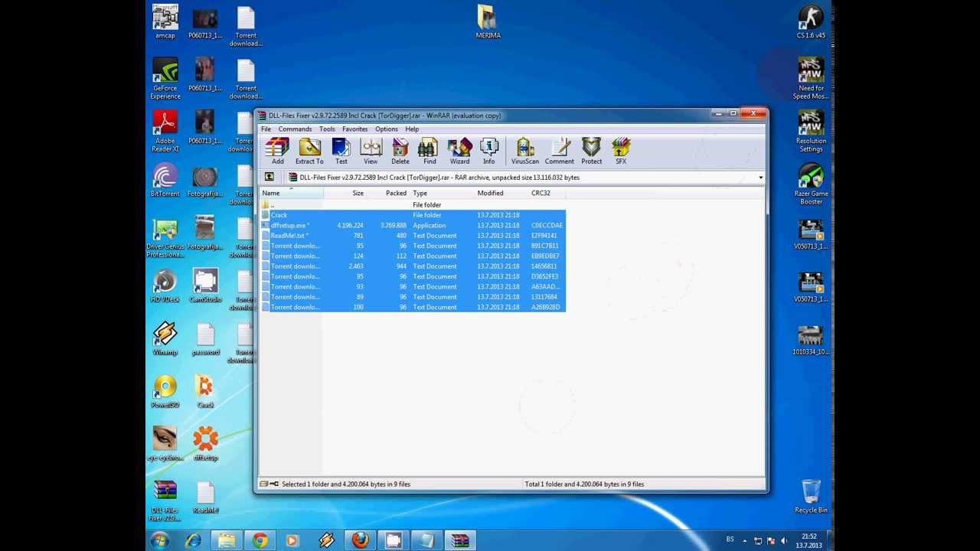
Task: Select the Torrent file with CRC 891C7B11
Action: (413, 246)
